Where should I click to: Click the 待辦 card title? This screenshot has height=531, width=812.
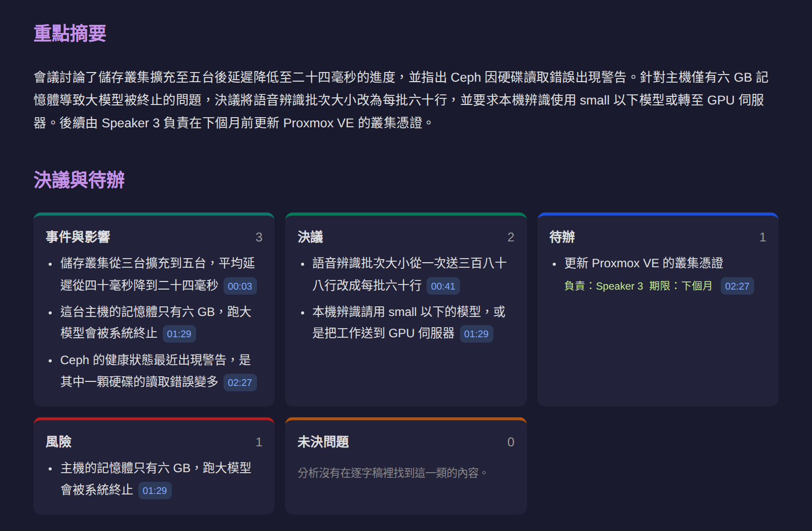point(562,237)
